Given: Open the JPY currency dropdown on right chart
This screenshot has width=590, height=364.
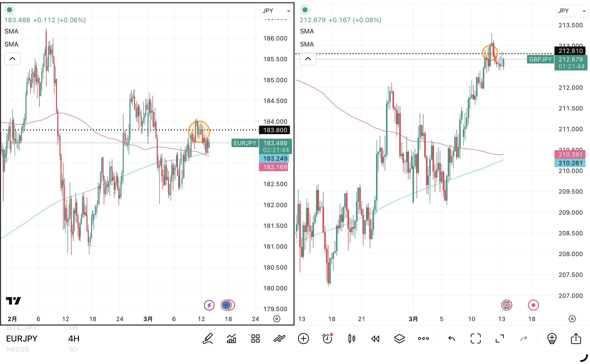Looking at the screenshot, I should pos(571,11).
